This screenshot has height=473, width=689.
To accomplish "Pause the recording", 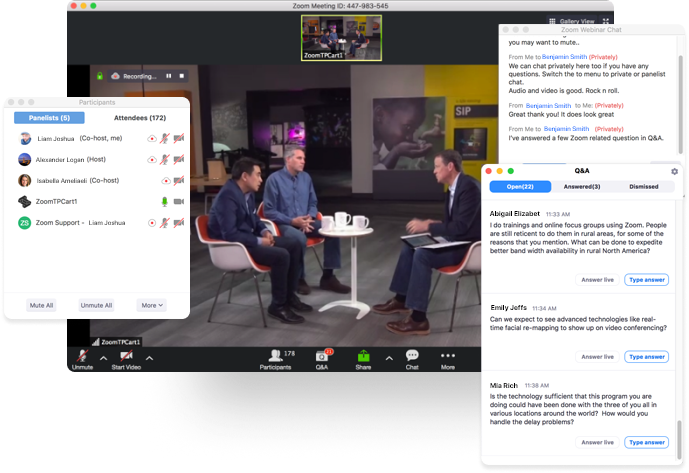I will point(169,76).
